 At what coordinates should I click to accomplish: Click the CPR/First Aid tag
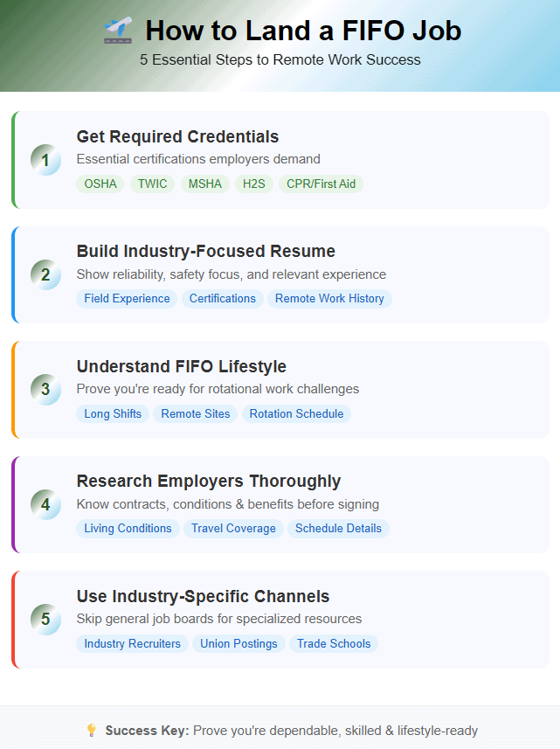click(321, 184)
